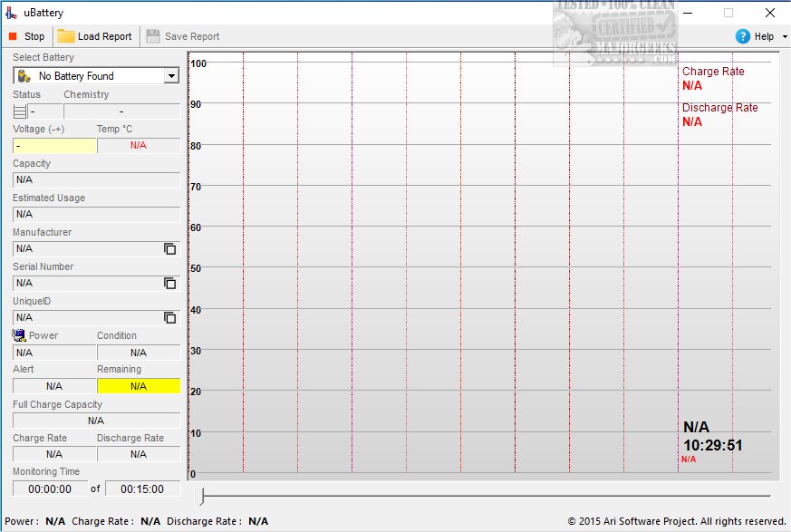Click the Charge Rate readout in status bar
Screen dimensions: 791x532
pyautogui.click(x=116, y=521)
